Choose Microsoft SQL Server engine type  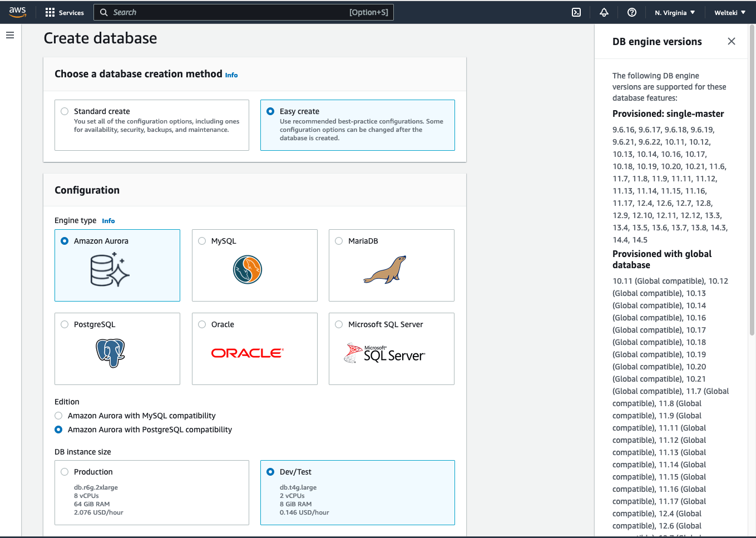pyautogui.click(x=339, y=324)
